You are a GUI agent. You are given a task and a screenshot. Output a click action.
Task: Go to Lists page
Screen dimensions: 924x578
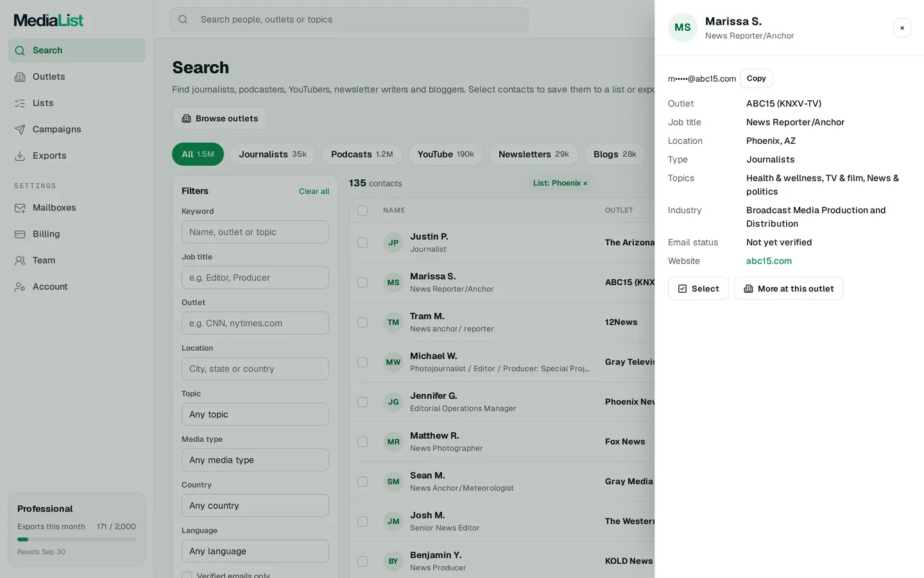pyautogui.click(x=76, y=103)
